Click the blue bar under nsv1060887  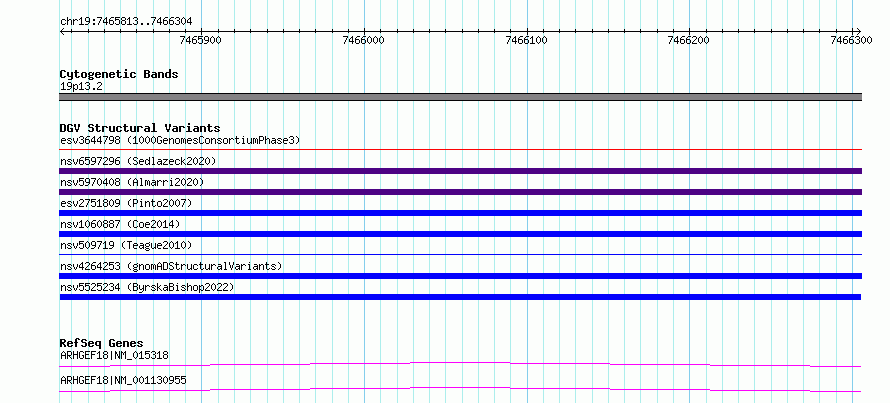click(461, 234)
